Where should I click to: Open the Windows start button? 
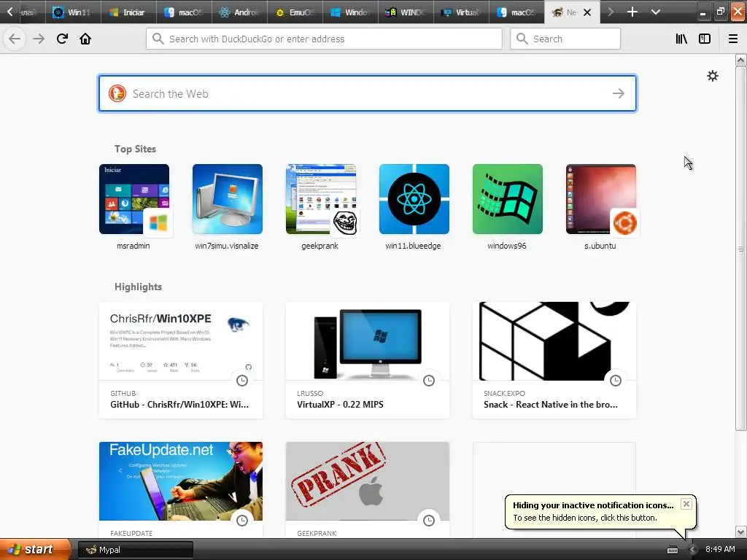tap(35, 549)
